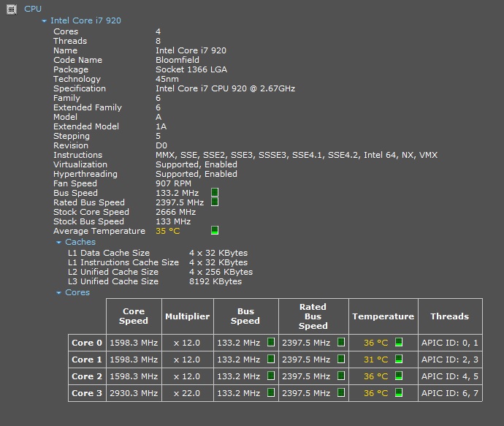Click L1 Instructions Cache Size label
The height and width of the screenshot is (426, 504).
click(123, 262)
